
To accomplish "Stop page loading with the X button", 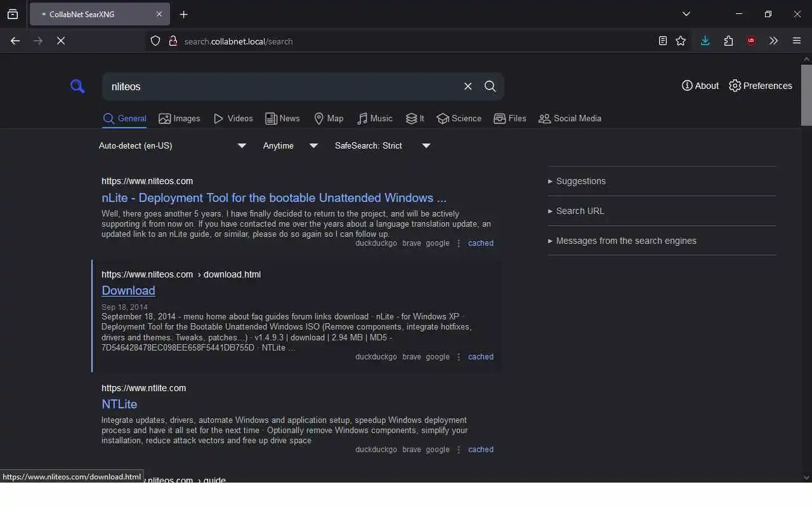I will (x=61, y=41).
